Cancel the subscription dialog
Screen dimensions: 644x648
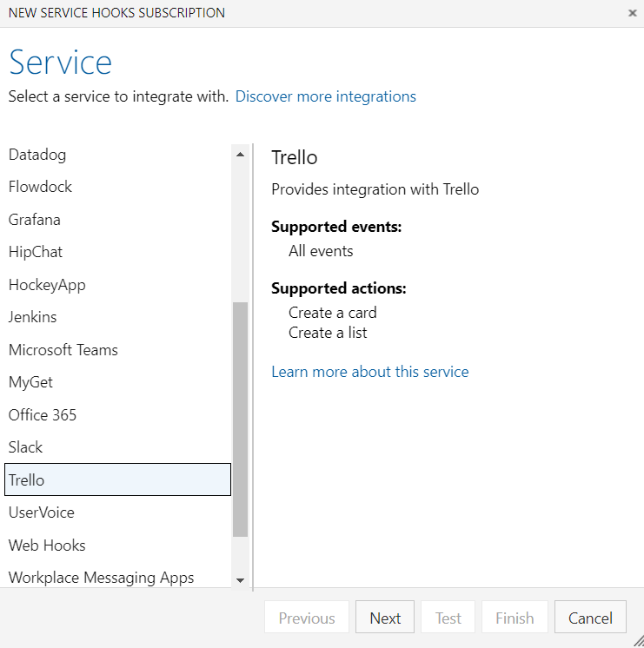click(590, 618)
